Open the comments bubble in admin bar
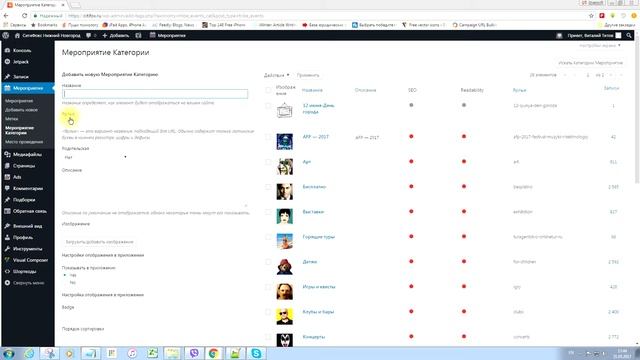 click(x=89, y=36)
